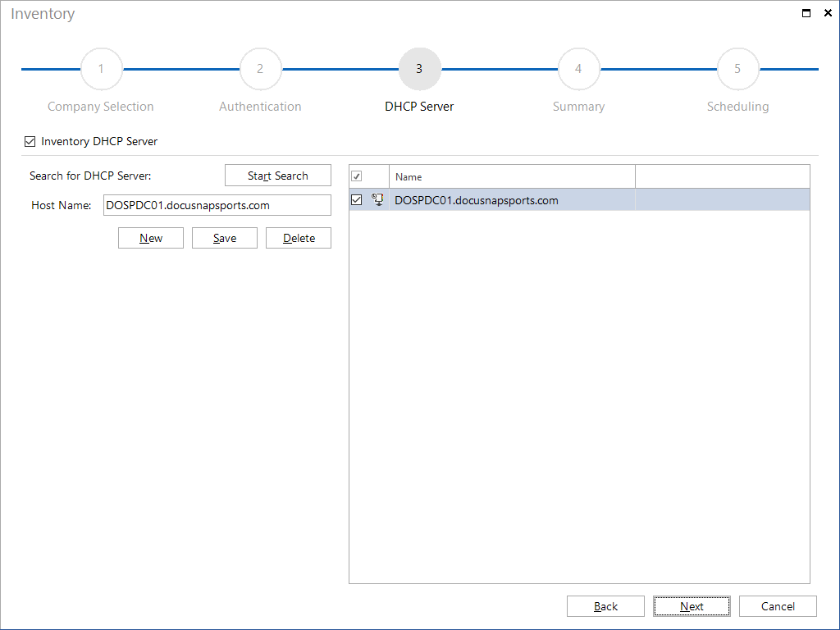Delete the selected DHCP server
This screenshot has height=630, width=840.
point(299,238)
